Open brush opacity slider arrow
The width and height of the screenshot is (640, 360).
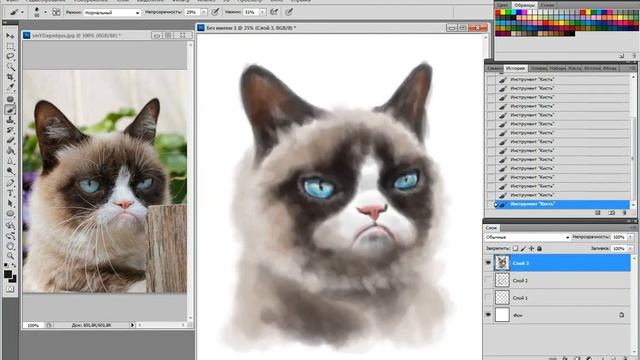pyautogui.click(x=204, y=13)
